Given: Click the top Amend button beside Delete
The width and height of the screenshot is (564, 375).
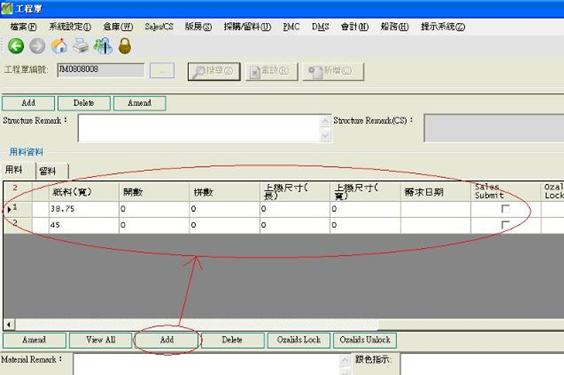Looking at the screenshot, I should point(140,103).
